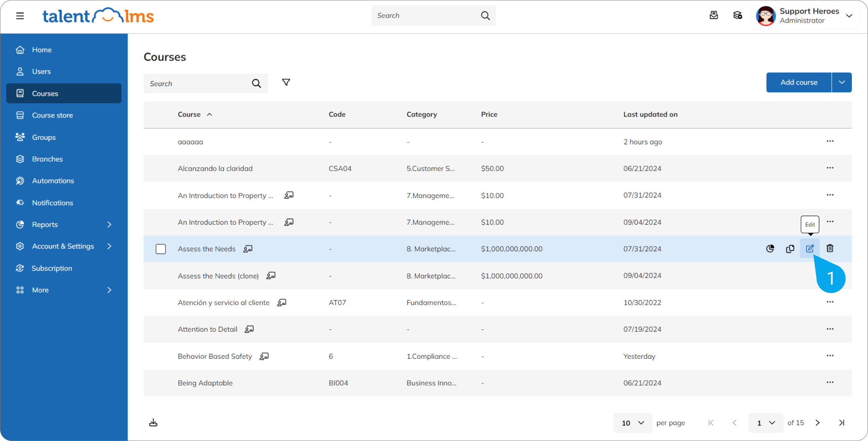Select the Assess the Needs row checkbox
Image resolution: width=868 pixels, height=441 pixels.
(x=161, y=249)
